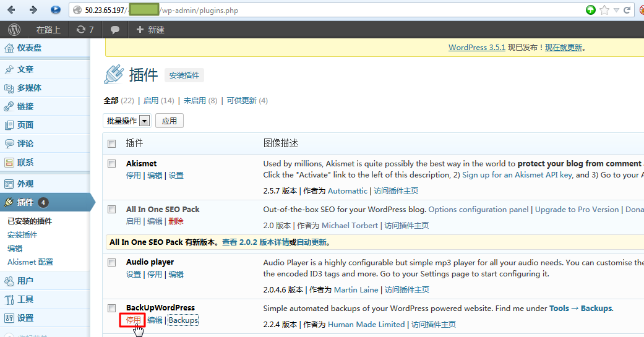Click 停用 under Akismet
The width and height of the screenshot is (644, 337).
[134, 175]
